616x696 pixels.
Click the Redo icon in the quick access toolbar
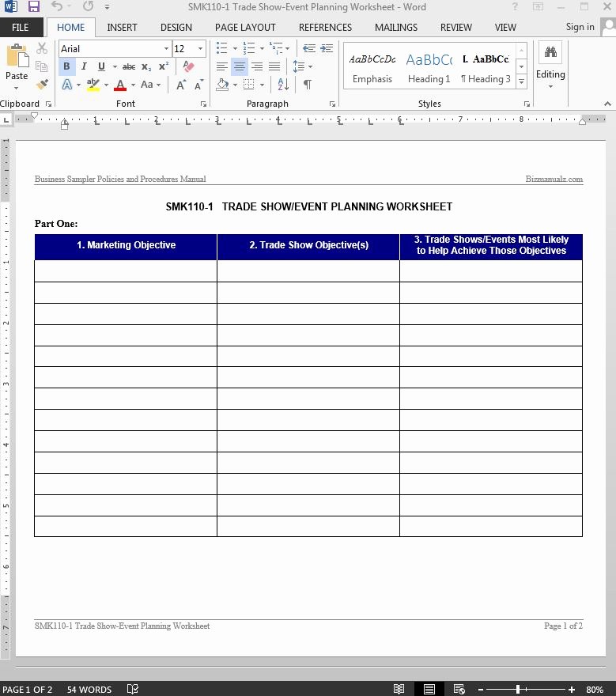89,6
